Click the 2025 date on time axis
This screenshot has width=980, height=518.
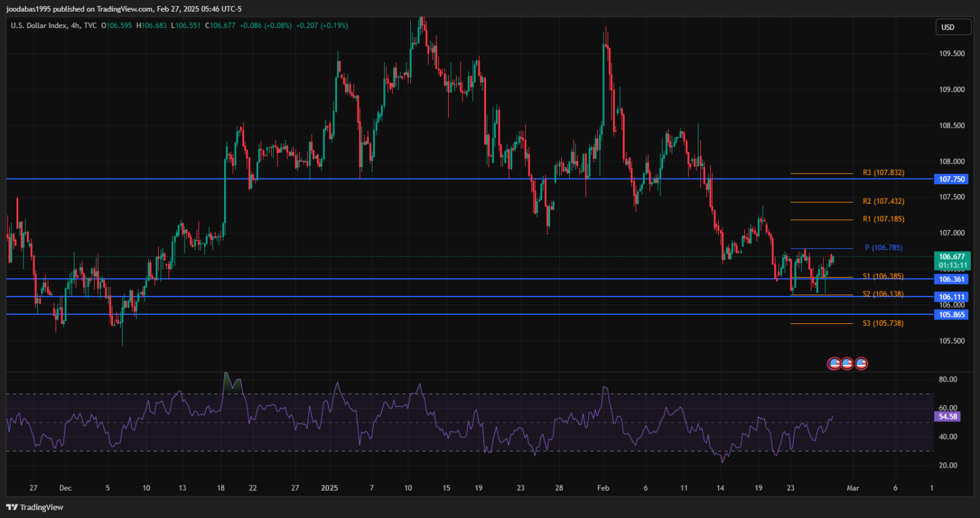[x=329, y=488]
